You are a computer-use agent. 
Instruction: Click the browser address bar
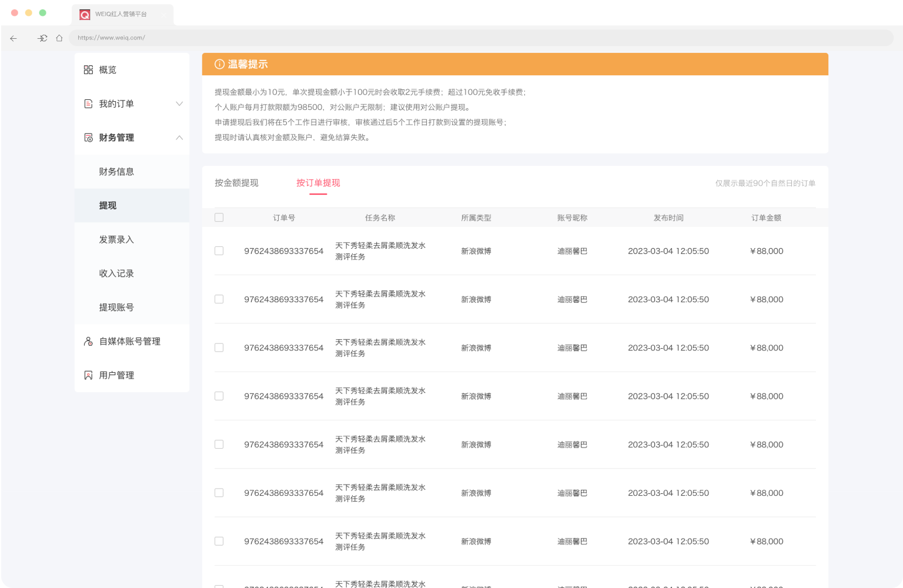[235, 38]
